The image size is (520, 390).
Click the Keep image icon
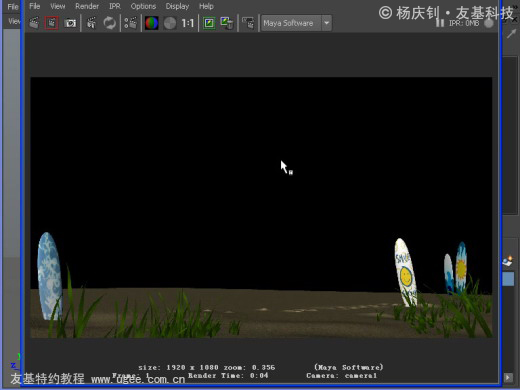click(x=209, y=23)
